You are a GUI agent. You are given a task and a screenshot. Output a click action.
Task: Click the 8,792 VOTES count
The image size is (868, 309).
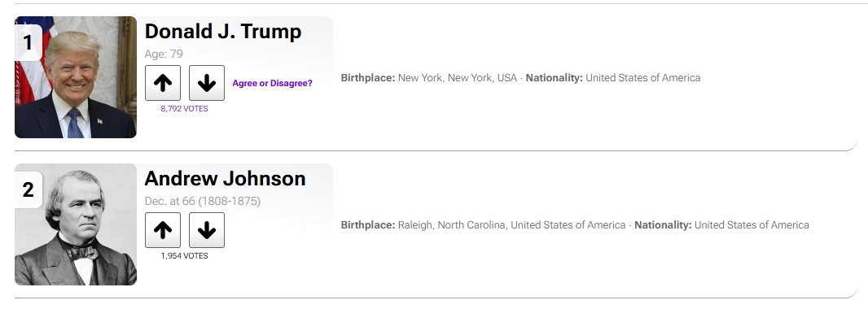(x=184, y=109)
